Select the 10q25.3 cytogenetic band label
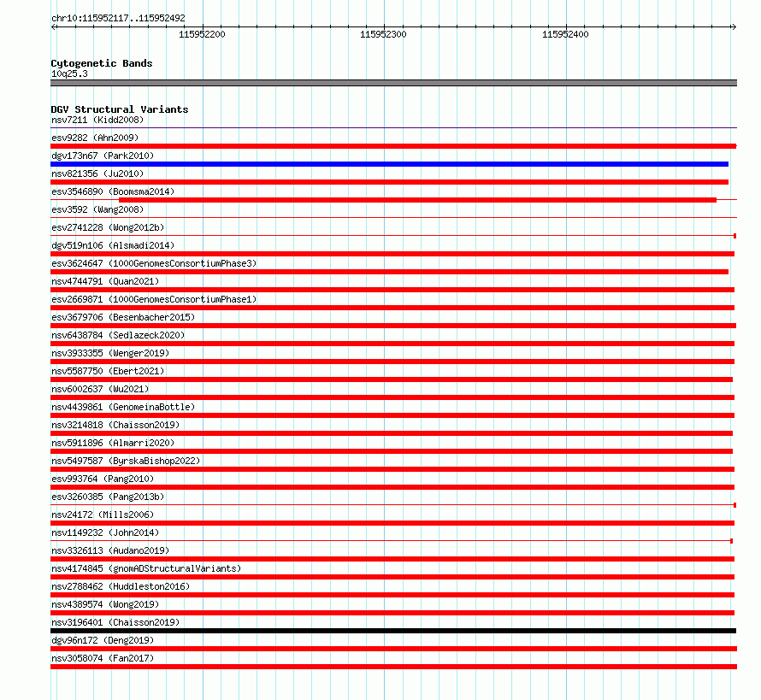Viewport: 761px width, 700px height. (x=69, y=74)
